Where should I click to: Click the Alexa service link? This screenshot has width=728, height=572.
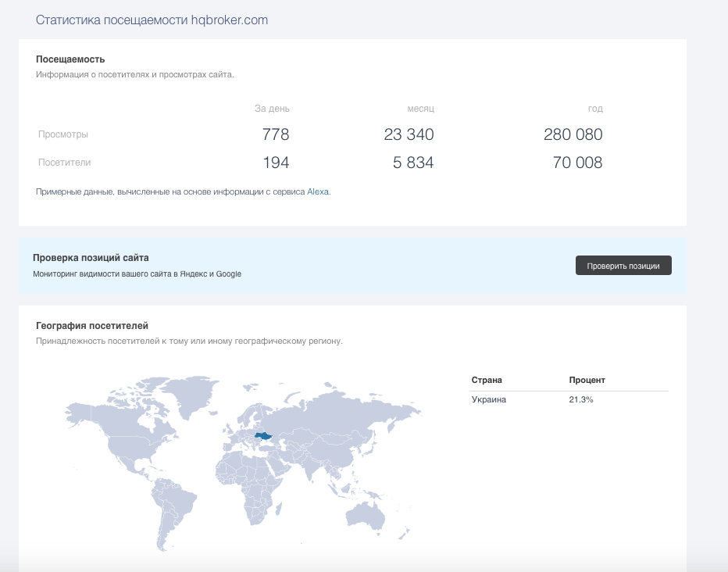(x=318, y=191)
